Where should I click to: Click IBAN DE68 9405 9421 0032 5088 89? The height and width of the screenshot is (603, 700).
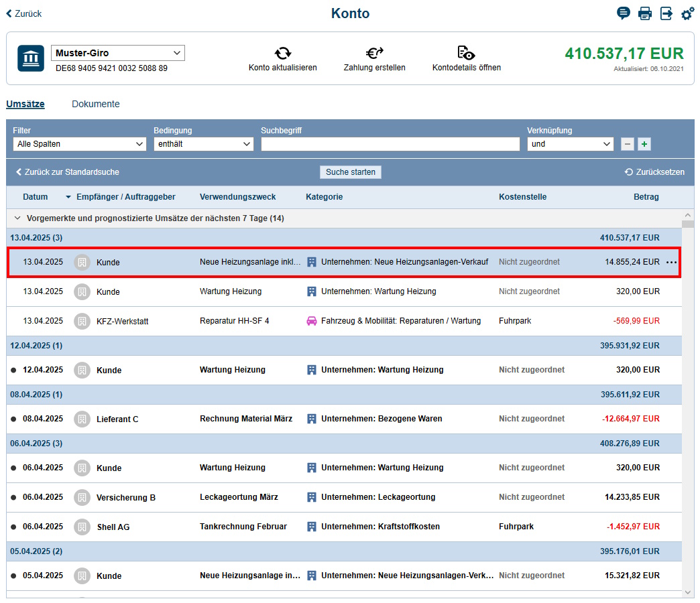[111, 68]
